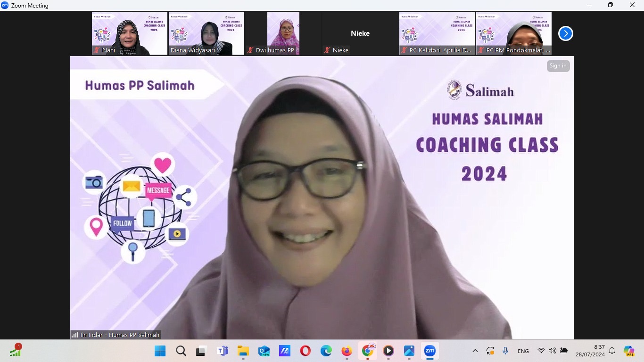The height and width of the screenshot is (362, 644).
Task: Select PC Kalidoni_Aprilia participant thumbnail
Action: coord(437,33)
